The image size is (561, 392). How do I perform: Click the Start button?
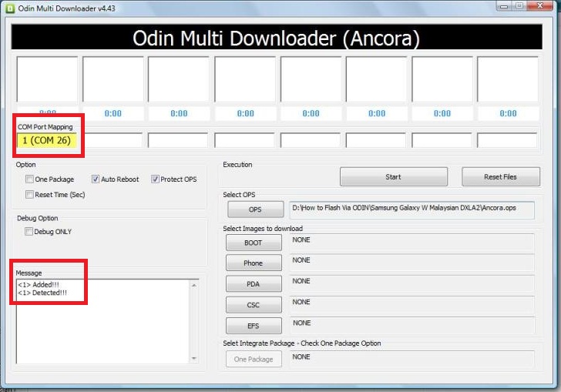394,176
